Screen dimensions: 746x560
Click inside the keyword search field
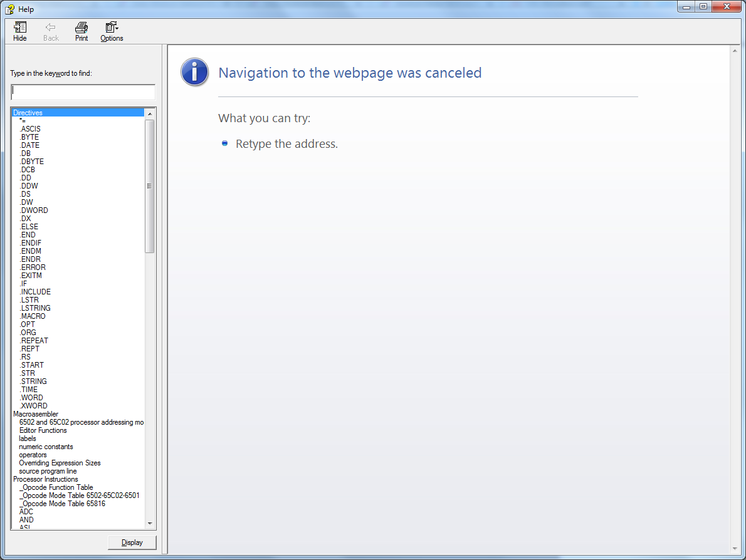click(83, 92)
